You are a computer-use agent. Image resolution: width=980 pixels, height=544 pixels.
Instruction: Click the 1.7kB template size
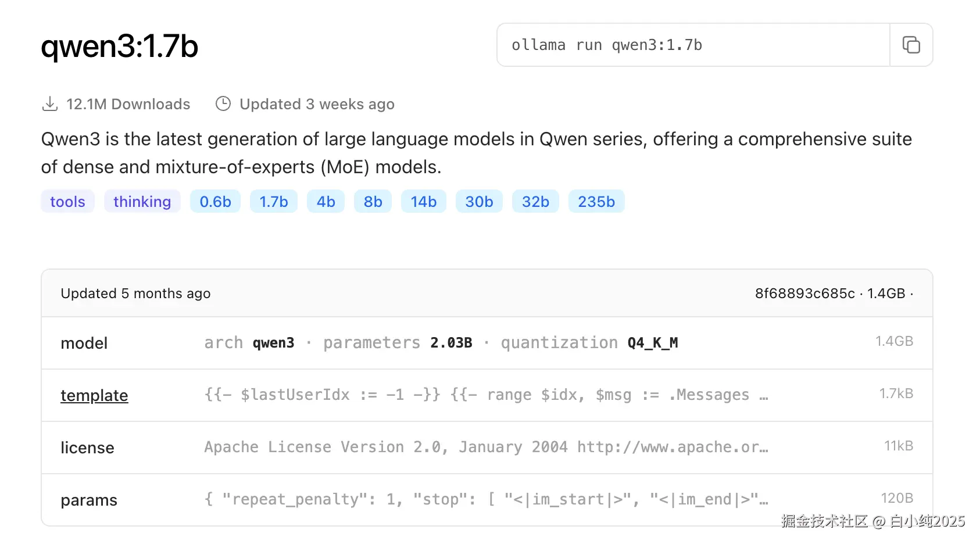click(896, 393)
